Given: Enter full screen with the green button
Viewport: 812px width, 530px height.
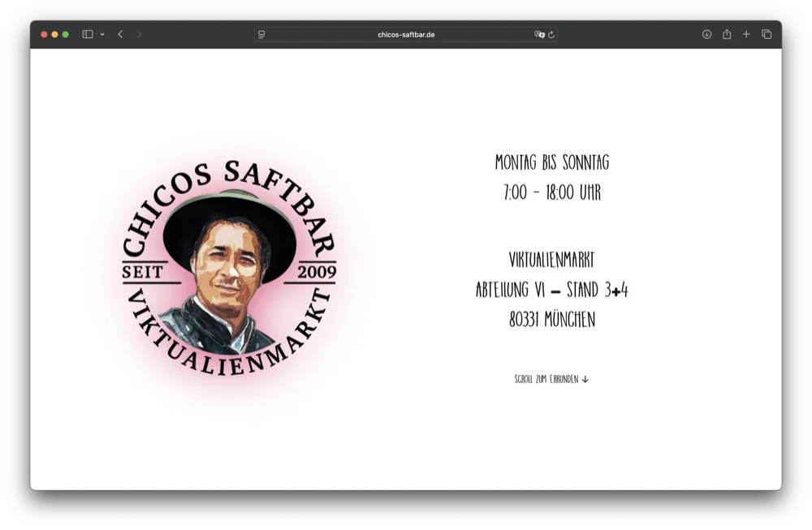Looking at the screenshot, I should tap(65, 35).
